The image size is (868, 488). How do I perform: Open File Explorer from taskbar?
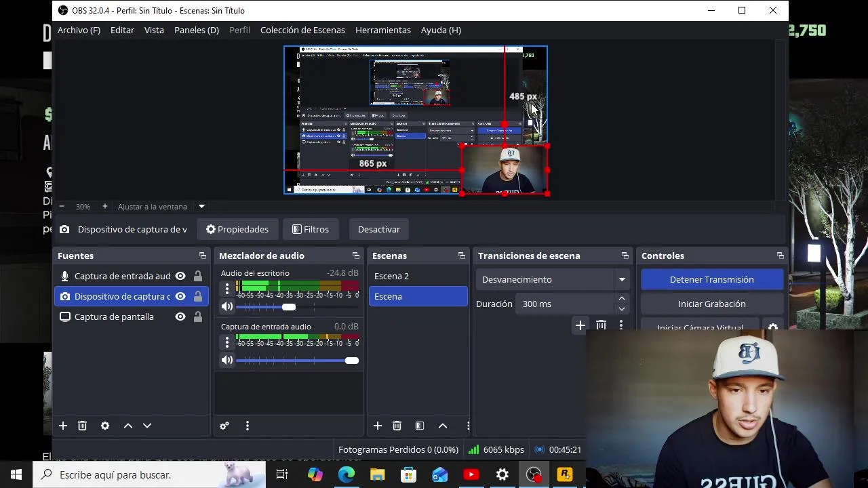378,474
